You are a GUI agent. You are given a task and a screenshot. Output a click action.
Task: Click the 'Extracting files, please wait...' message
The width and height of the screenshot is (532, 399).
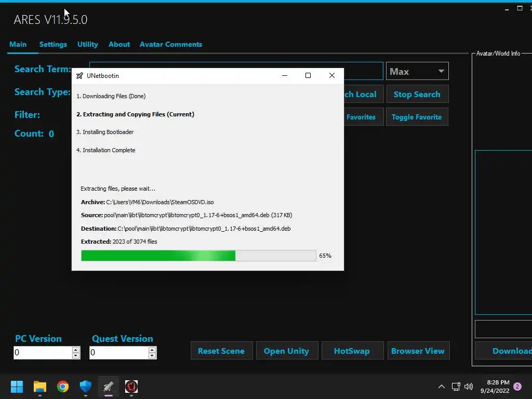pos(118,189)
